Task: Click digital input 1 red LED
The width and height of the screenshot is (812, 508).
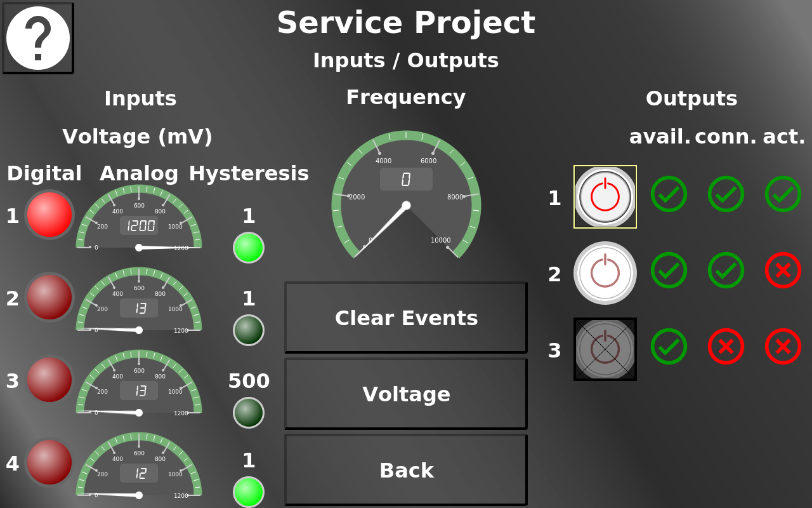Action: pyautogui.click(x=49, y=215)
